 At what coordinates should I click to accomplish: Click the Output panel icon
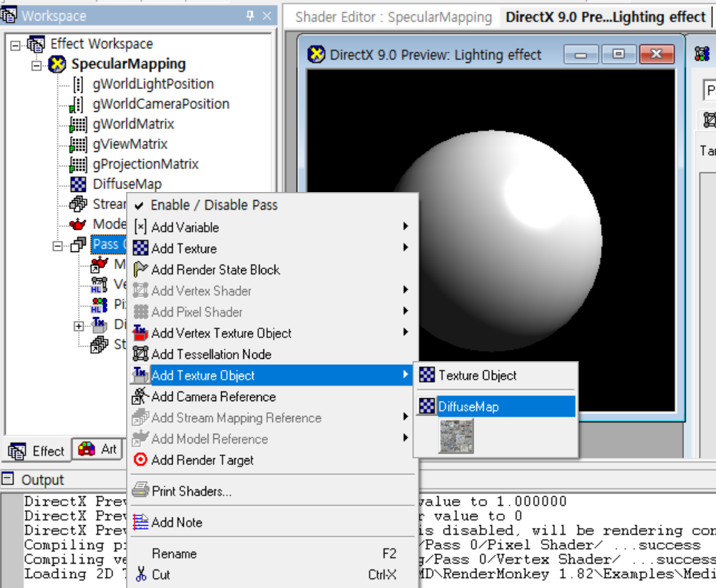[x=7, y=478]
